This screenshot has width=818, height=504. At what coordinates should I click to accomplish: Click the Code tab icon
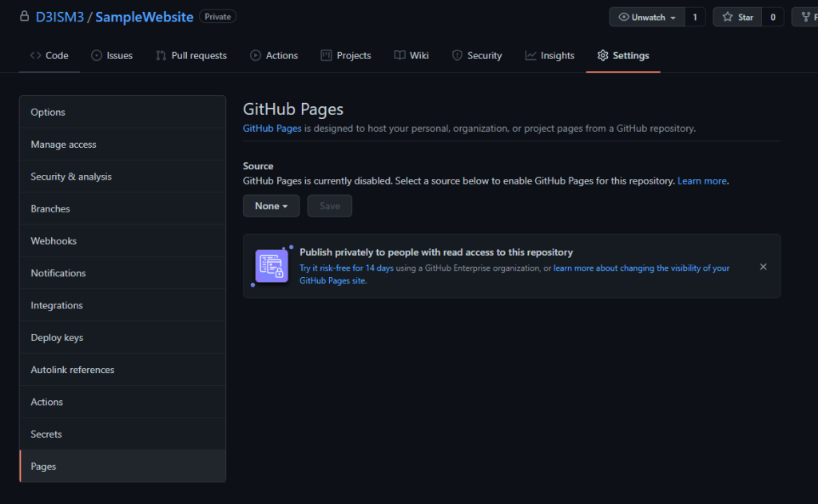coord(36,56)
